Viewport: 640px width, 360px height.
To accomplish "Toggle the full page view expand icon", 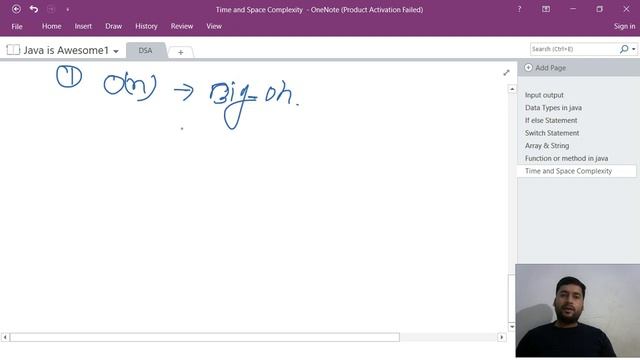I will 507,73.
